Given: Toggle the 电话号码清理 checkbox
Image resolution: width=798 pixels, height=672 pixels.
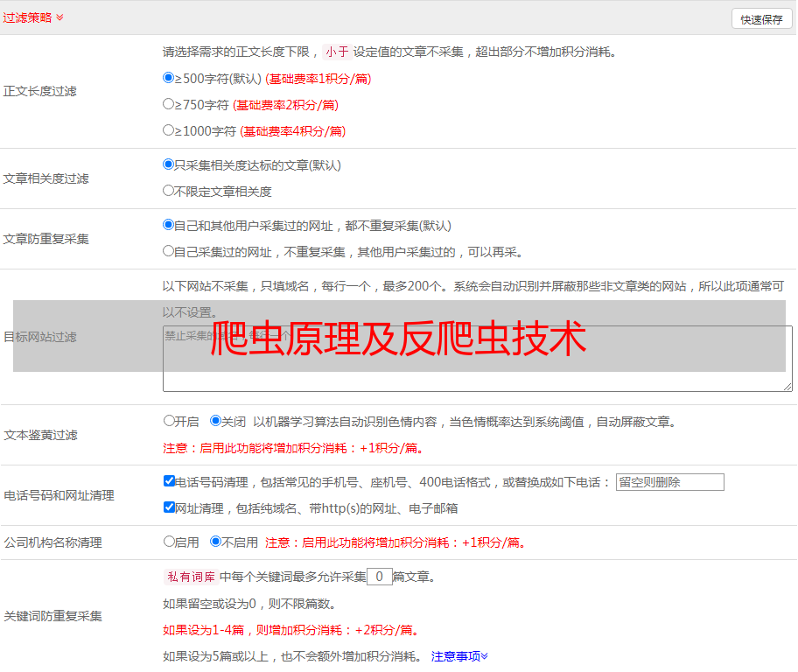Looking at the screenshot, I should click(170, 481).
